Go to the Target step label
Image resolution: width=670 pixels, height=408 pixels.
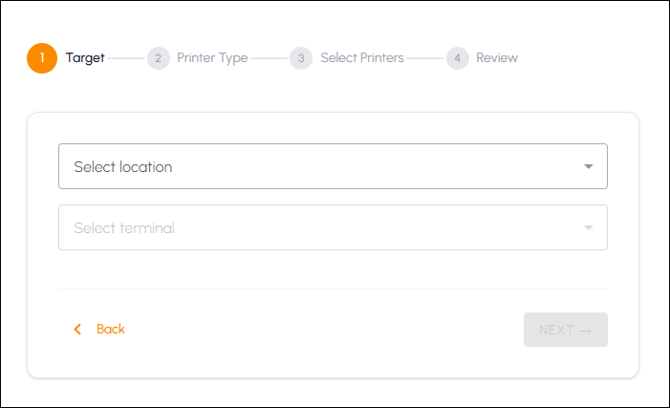pyautogui.click(x=85, y=58)
